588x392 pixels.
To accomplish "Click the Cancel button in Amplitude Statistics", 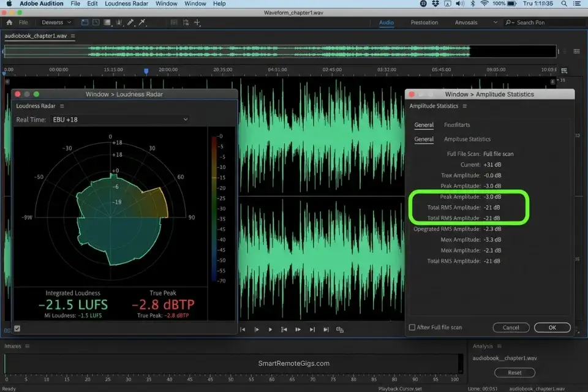I will point(511,328).
